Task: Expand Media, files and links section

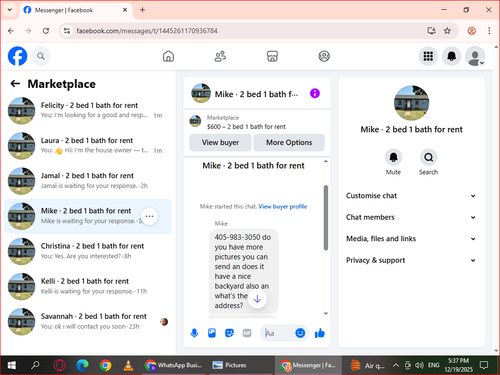Action: click(411, 239)
